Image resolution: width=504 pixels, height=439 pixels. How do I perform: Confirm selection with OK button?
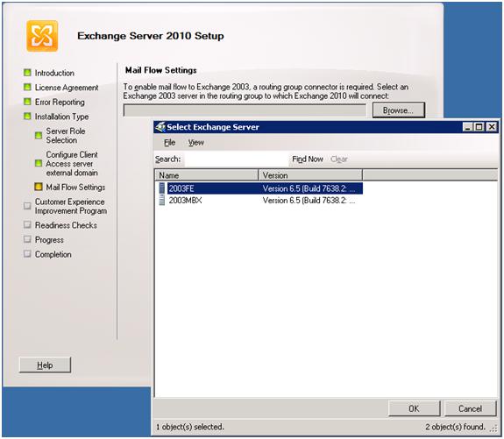point(414,408)
